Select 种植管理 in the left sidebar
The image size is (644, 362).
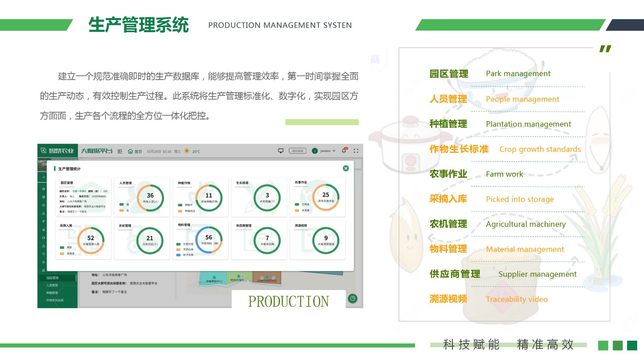52,293
